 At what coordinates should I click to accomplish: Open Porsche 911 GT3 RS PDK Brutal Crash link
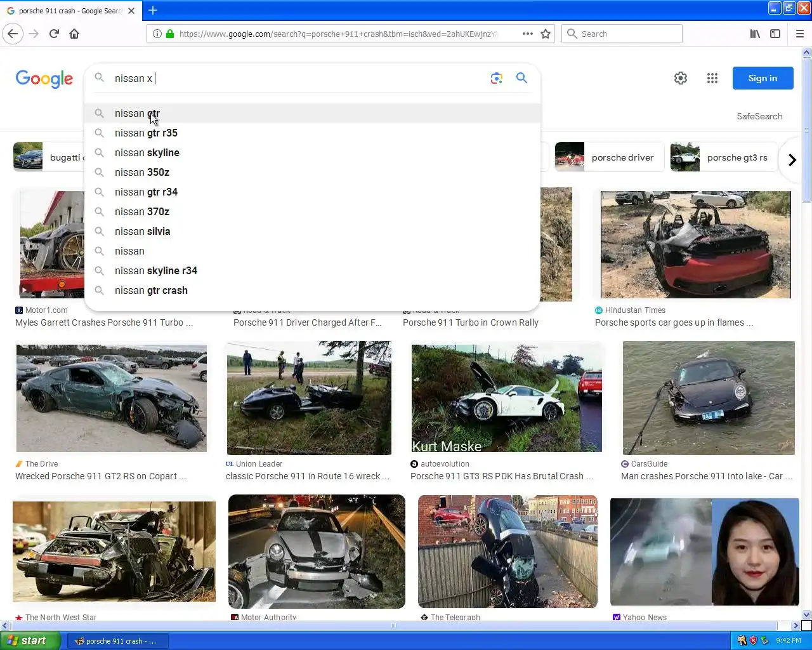coord(502,476)
